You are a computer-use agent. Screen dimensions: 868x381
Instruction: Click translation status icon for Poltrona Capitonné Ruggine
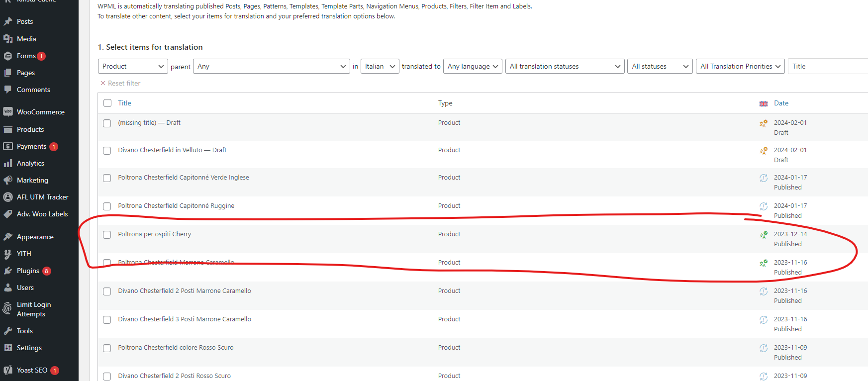coord(764,206)
